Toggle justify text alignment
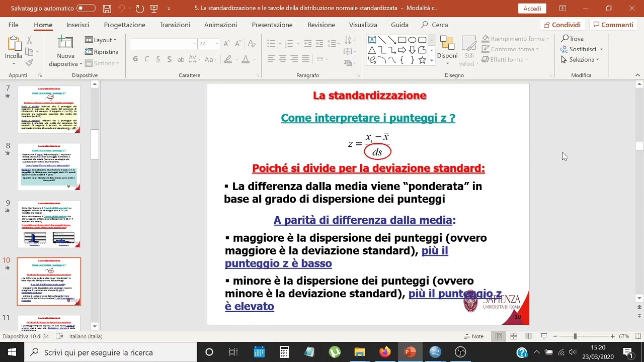This screenshot has height=362, width=644. [x=305, y=59]
